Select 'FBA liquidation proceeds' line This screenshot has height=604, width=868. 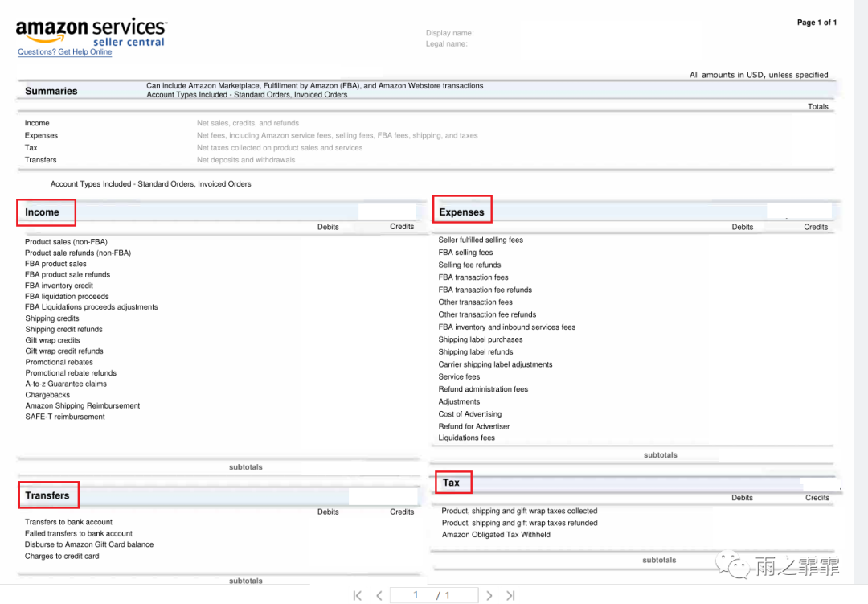pyautogui.click(x=67, y=297)
